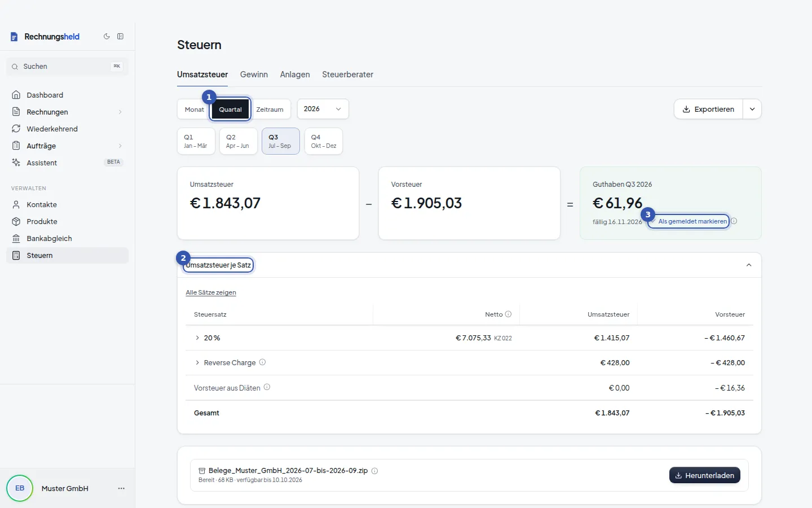
Task: Click the Rechnungsheld logo
Action: point(45,37)
